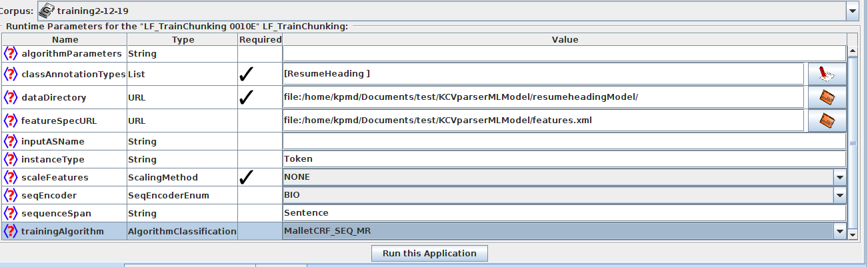Click the Type column header
The width and height of the screenshot is (868, 267).
(183, 39)
